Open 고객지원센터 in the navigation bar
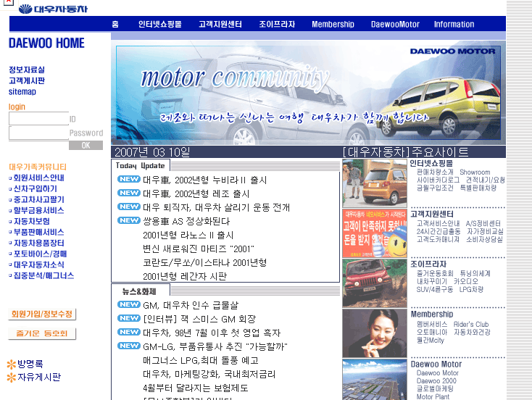The height and width of the screenshot is (400, 532). coord(220,24)
